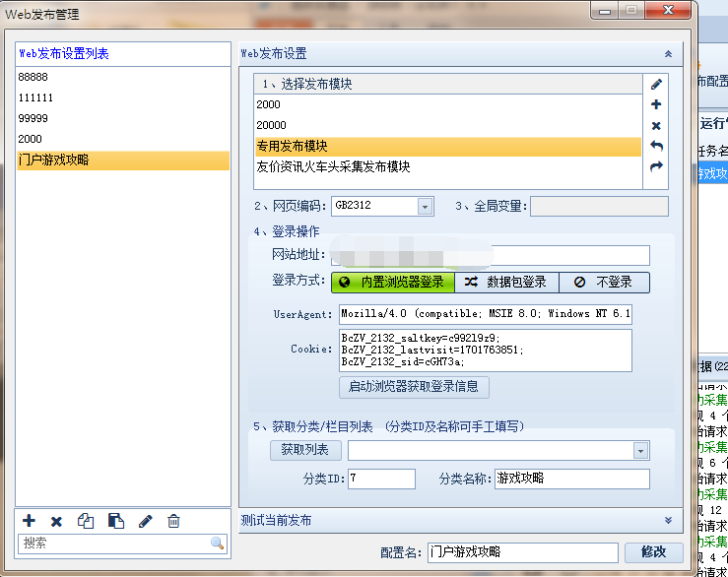Select 内置浏览器登录 login mode

[392, 283]
